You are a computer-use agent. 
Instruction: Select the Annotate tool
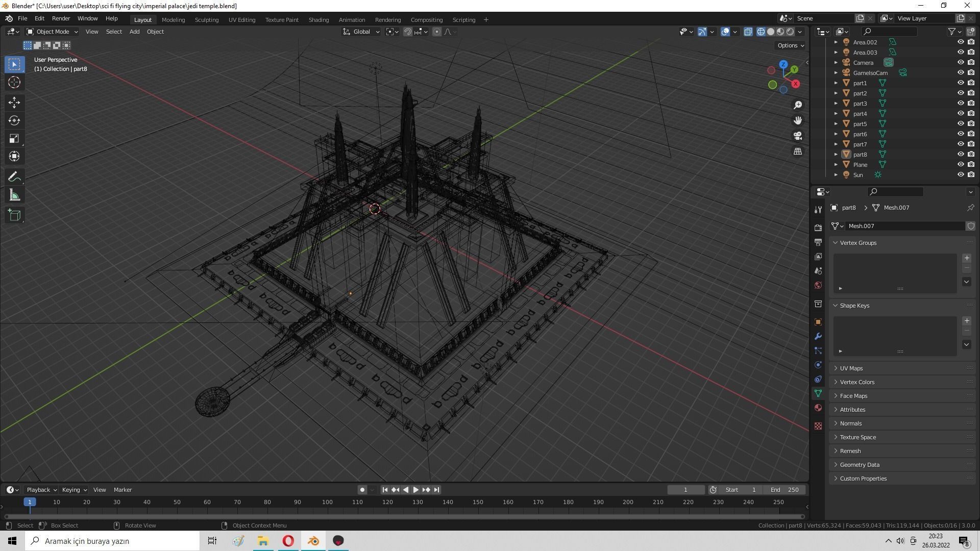tap(14, 177)
